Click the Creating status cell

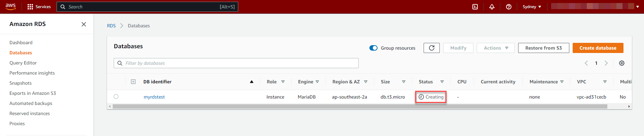click(x=431, y=97)
